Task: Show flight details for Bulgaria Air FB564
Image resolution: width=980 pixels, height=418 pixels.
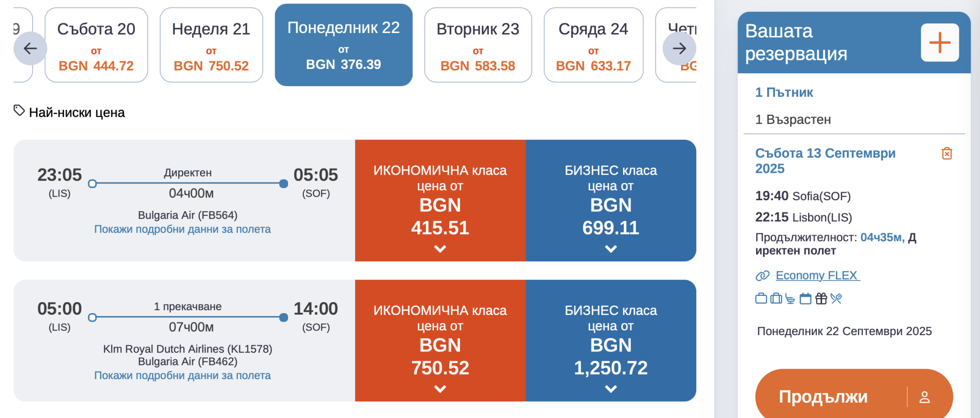Action: tap(182, 229)
